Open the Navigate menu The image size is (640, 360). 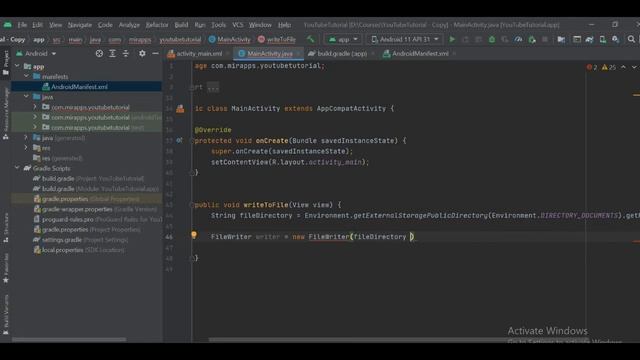(x=80, y=25)
